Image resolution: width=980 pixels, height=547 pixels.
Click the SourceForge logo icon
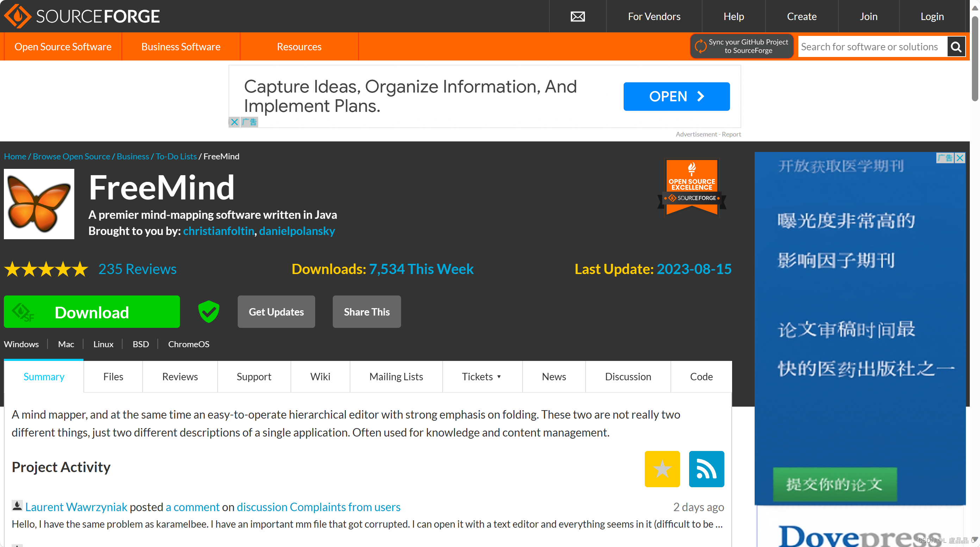click(18, 16)
